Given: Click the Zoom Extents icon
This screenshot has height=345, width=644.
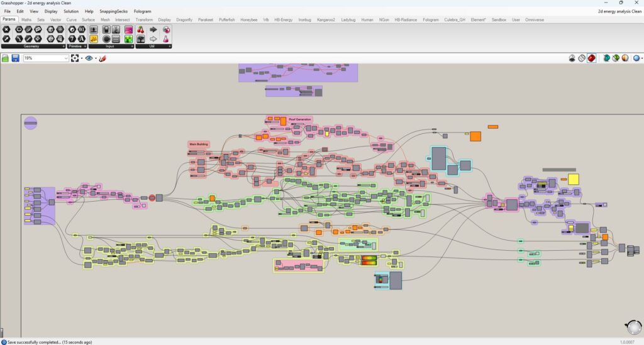Looking at the screenshot, I should click(x=75, y=58).
